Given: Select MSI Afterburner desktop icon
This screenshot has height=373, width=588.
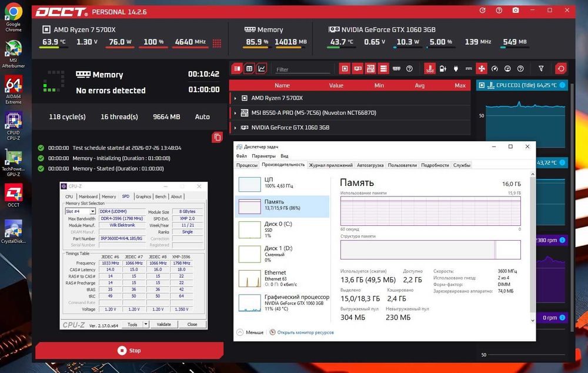Looking at the screenshot, I should click(x=13, y=54).
